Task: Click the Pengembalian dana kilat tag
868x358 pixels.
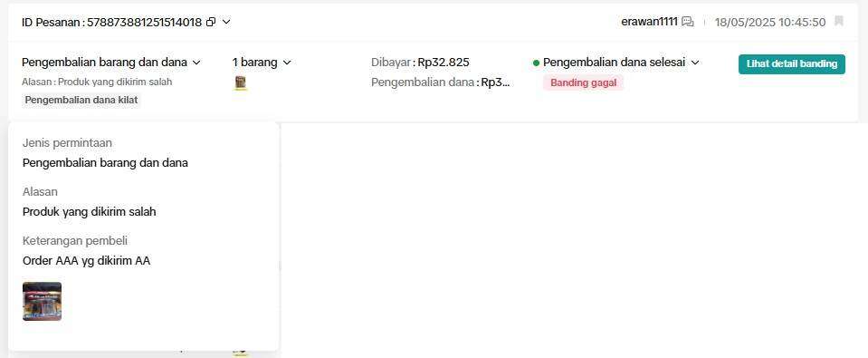Action: coord(81,101)
